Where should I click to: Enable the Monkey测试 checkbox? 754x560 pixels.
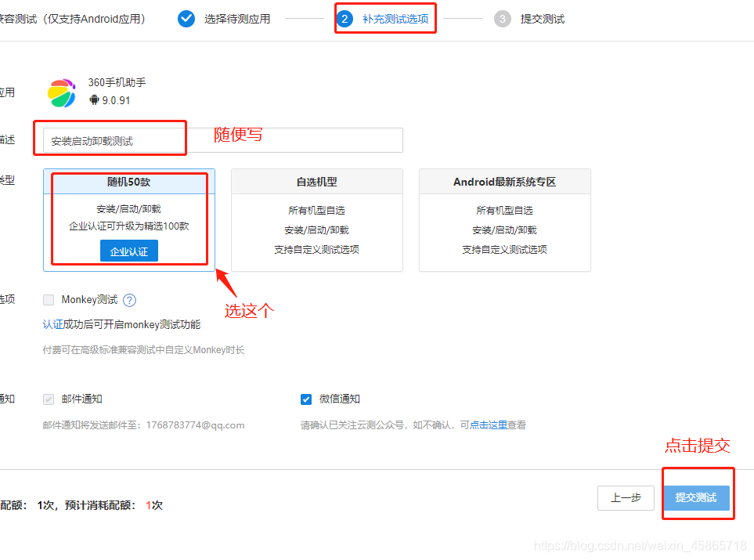point(49,300)
